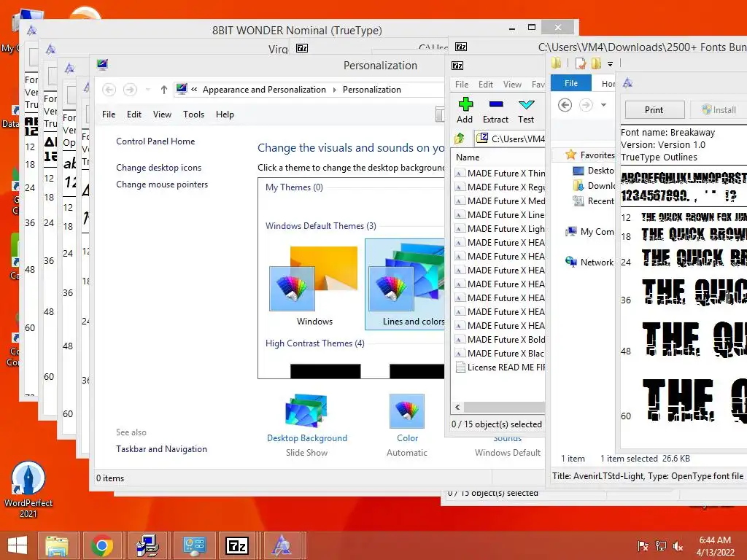Open the 7-Zip View menu
The height and width of the screenshot is (560, 747).
click(x=512, y=85)
